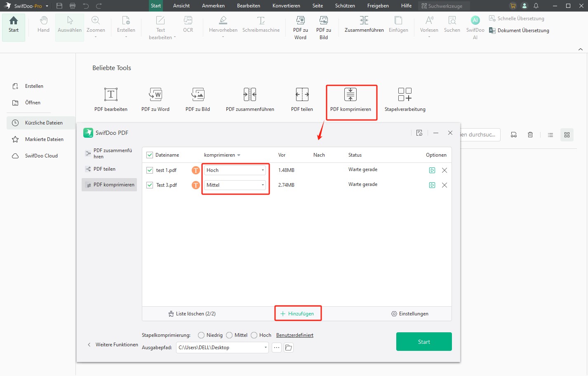Image resolution: width=588 pixels, height=376 pixels.
Task: Expand the SwifDoo-Pro title dropdown arrow
Action: [x=47, y=6]
